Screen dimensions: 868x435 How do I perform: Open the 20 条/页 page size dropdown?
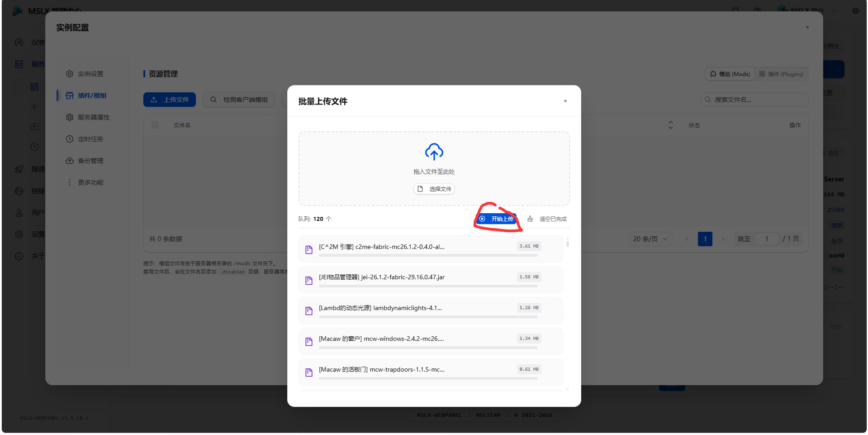point(650,239)
